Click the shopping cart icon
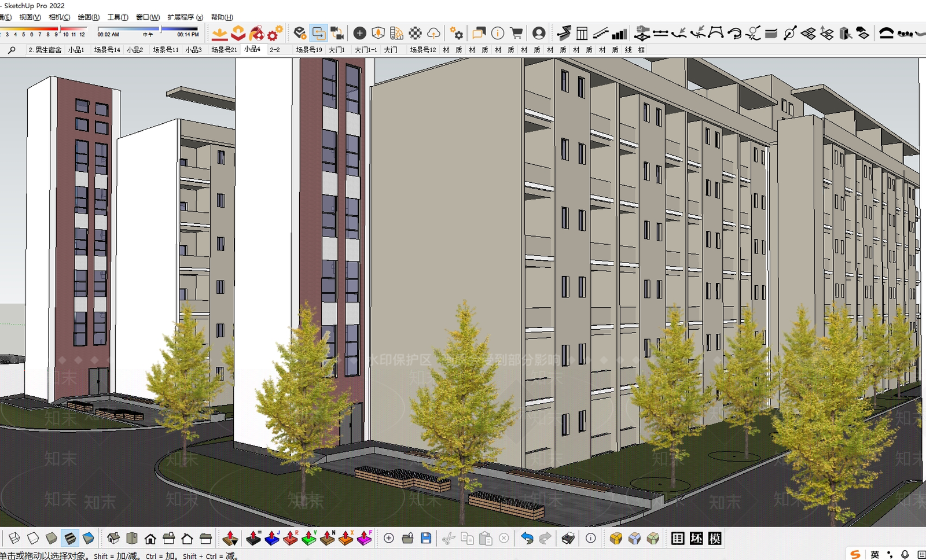 tap(516, 33)
